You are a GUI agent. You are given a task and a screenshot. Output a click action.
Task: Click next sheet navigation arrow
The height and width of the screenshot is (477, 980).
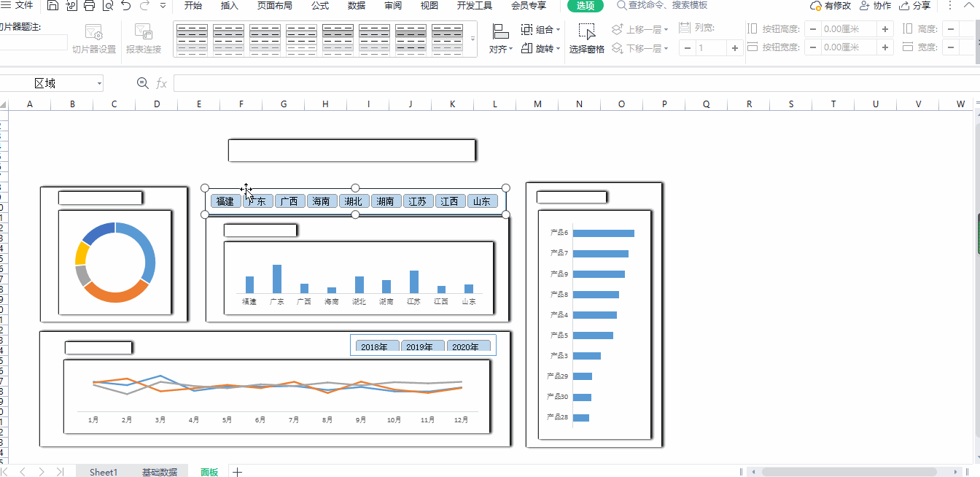tap(42, 472)
